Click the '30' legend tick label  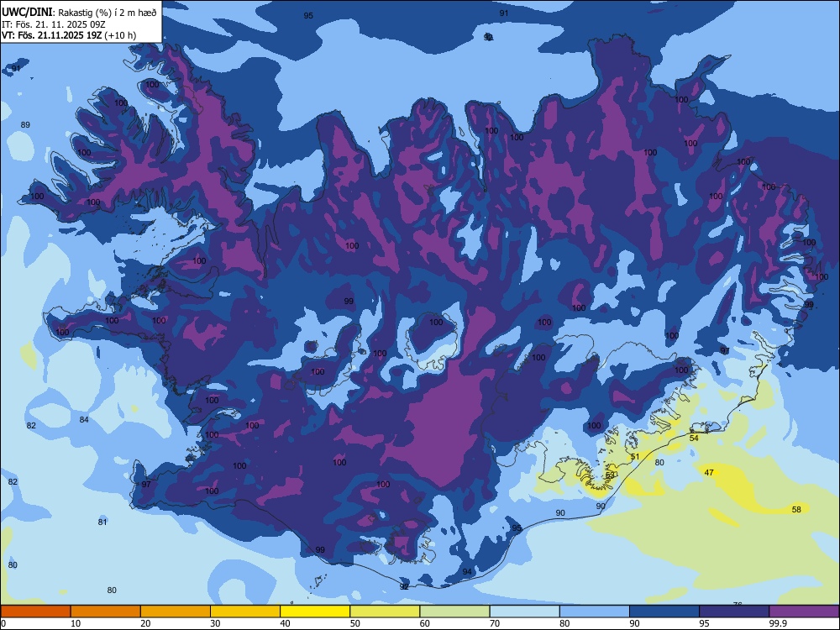tap(215, 623)
